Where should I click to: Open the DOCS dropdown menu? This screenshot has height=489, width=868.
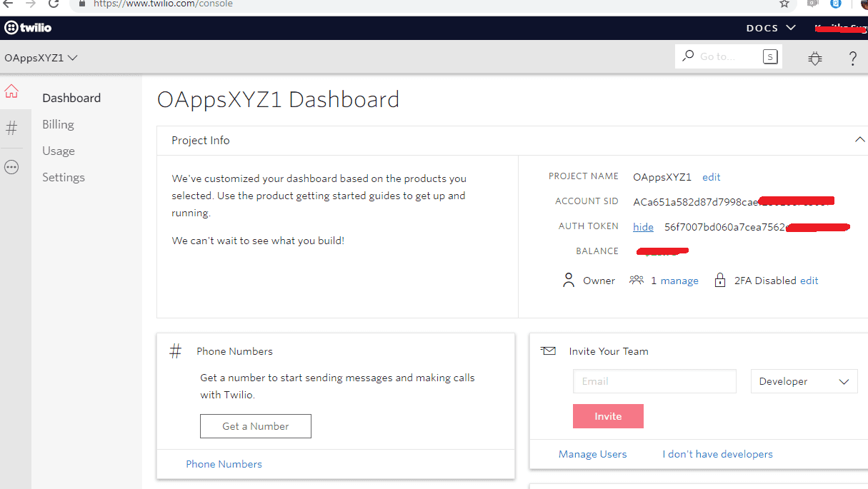click(x=771, y=28)
